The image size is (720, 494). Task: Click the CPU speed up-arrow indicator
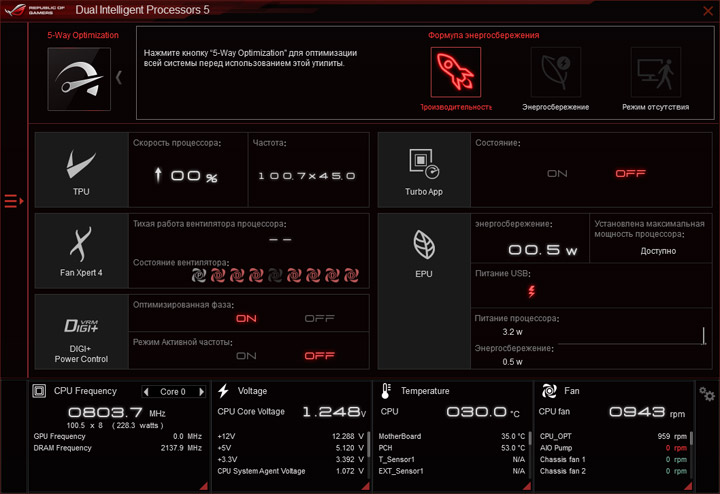tap(158, 175)
